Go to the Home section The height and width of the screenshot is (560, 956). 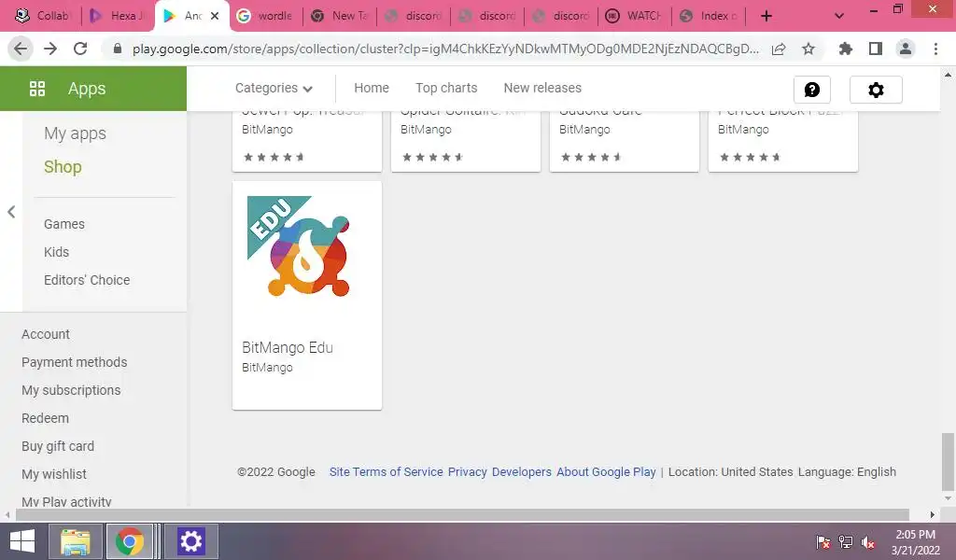coord(372,88)
